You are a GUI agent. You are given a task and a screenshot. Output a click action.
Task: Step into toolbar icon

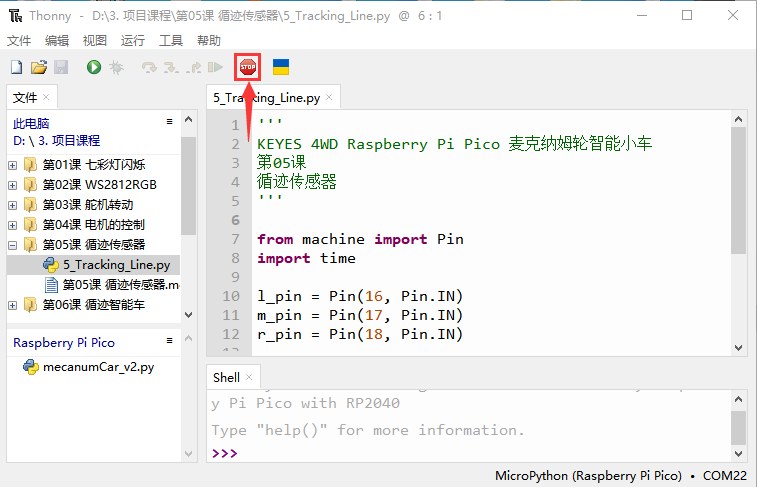click(x=171, y=67)
